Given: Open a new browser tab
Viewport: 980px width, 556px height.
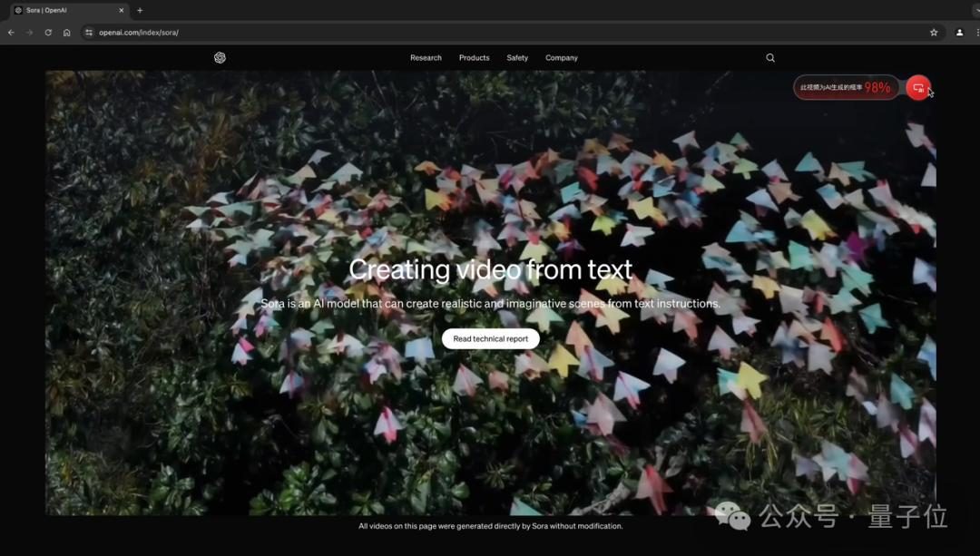Looking at the screenshot, I should [x=140, y=10].
